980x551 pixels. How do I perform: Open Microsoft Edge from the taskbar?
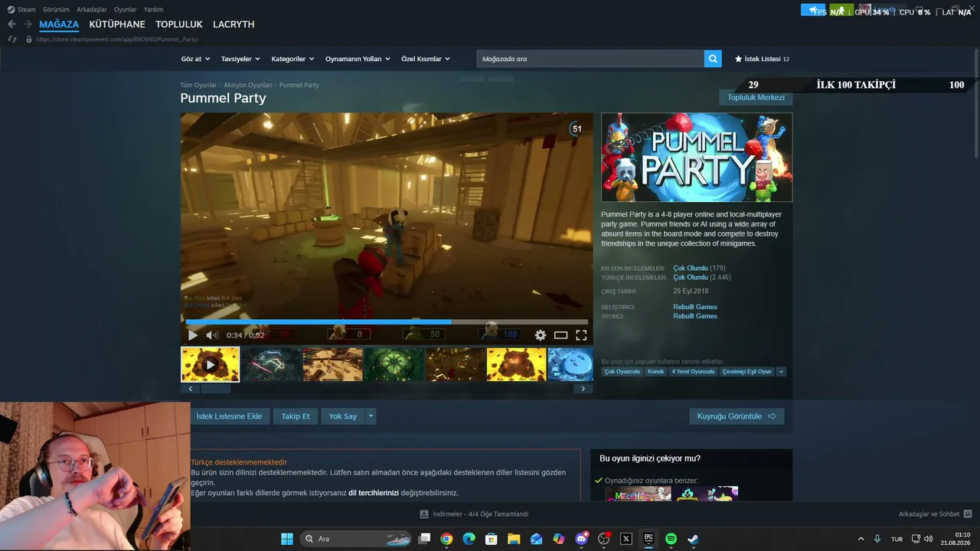(x=469, y=539)
